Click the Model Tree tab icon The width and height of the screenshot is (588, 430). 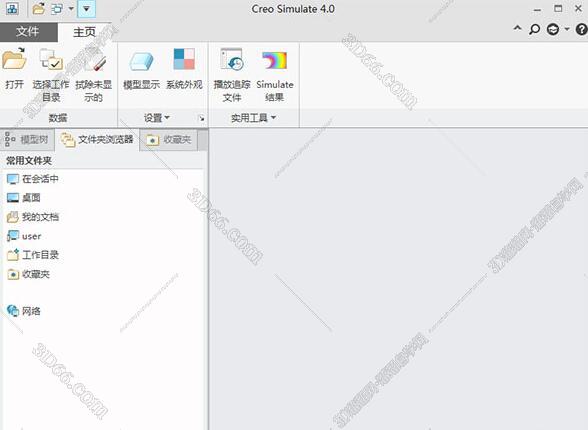tap(10, 139)
